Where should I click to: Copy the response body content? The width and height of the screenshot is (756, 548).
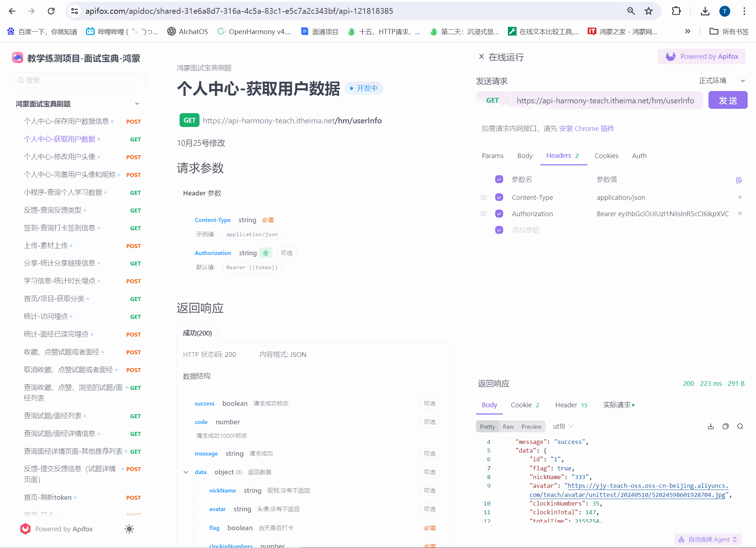point(726,427)
